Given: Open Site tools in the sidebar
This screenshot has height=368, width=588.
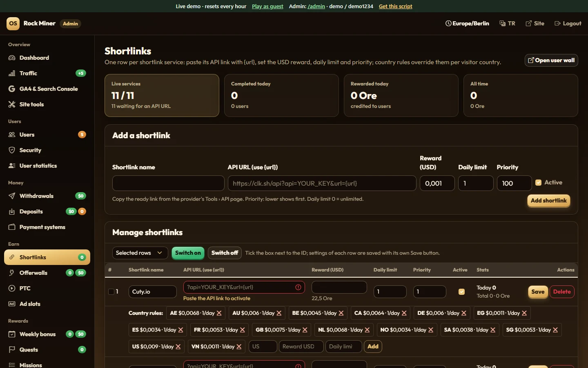Looking at the screenshot, I should pyautogui.click(x=47, y=104).
